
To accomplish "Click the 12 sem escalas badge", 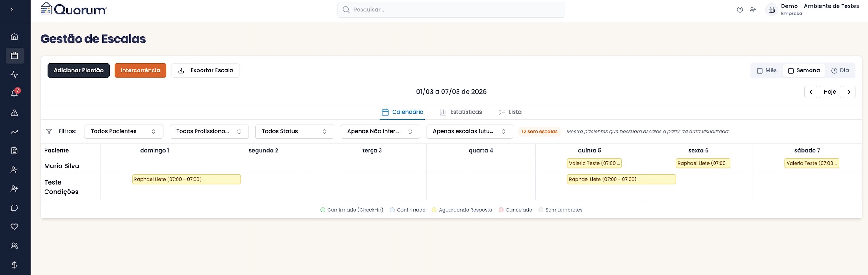I will [x=539, y=132].
